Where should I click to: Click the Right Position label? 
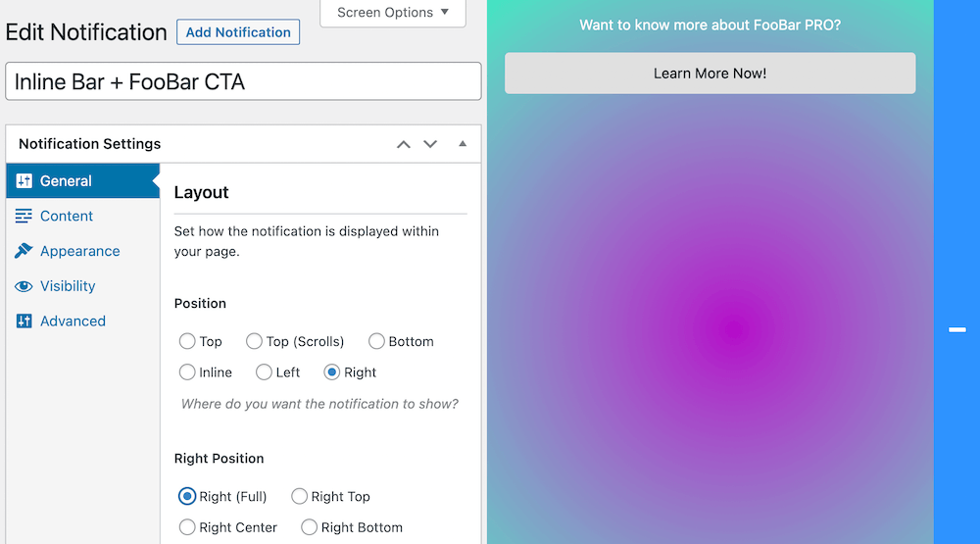(219, 459)
